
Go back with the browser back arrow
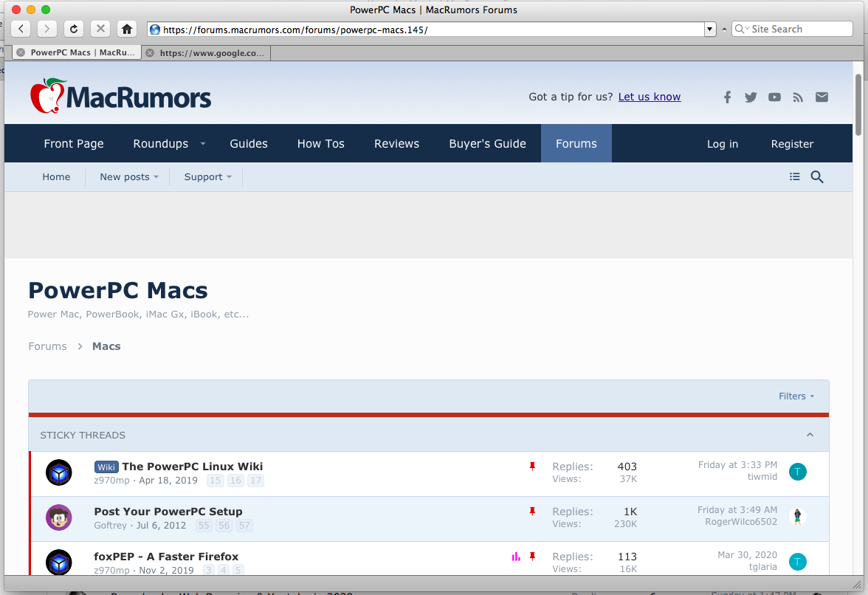point(21,29)
